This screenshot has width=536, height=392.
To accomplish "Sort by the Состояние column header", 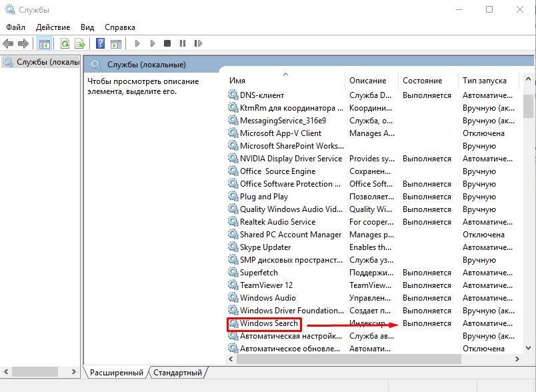I will pyautogui.click(x=422, y=81).
